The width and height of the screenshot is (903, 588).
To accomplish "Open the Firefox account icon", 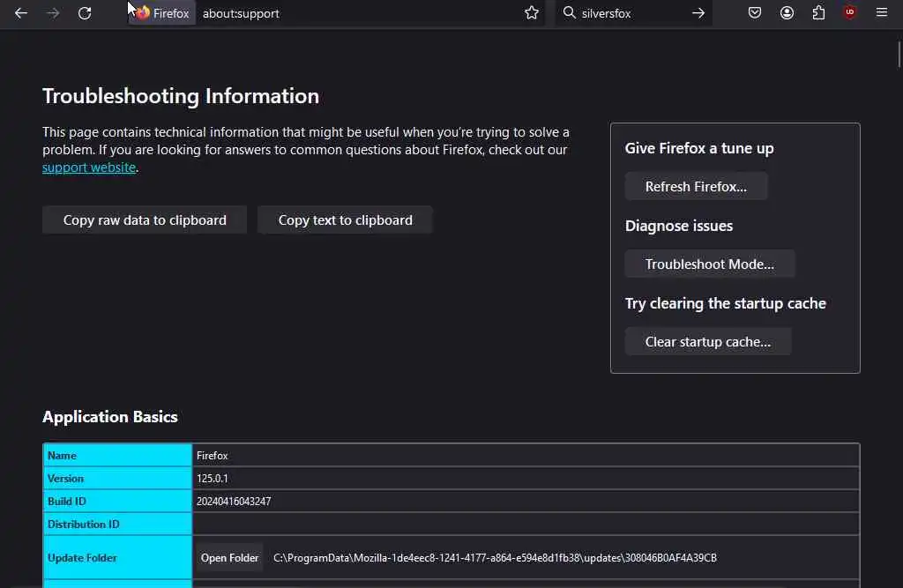I will (x=787, y=12).
